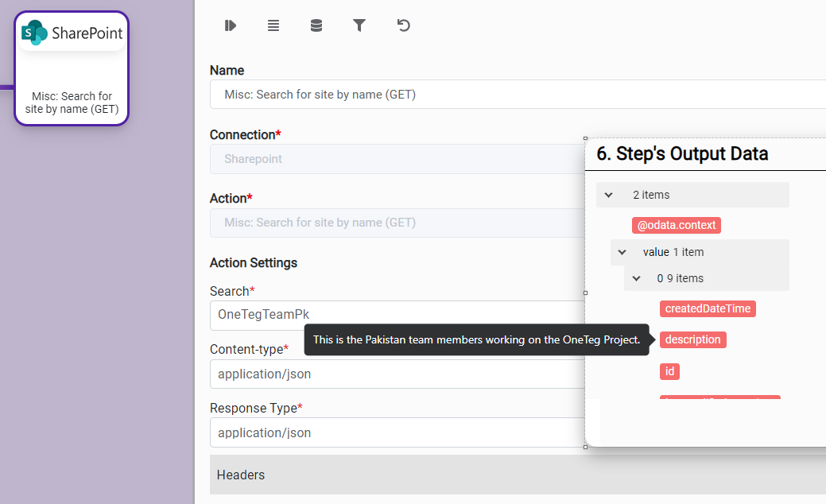Open the filter funnel icon
This screenshot has width=826, height=504.
[x=359, y=25]
